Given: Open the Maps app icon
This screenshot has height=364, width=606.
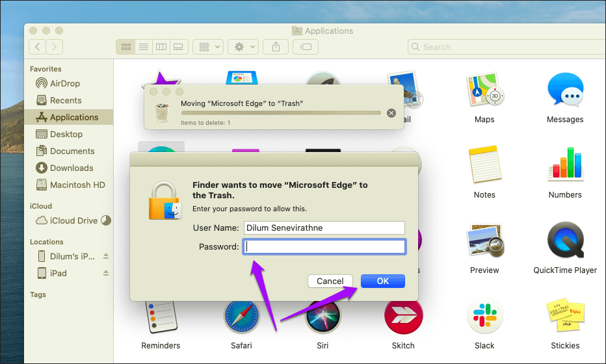Looking at the screenshot, I should point(484,90).
